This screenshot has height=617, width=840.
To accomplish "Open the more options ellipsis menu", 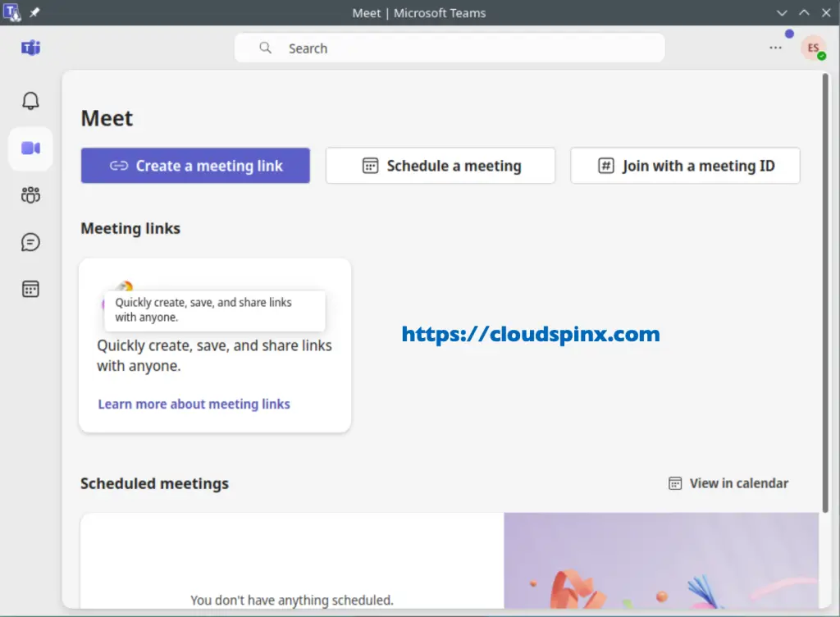I will pyautogui.click(x=775, y=48).
